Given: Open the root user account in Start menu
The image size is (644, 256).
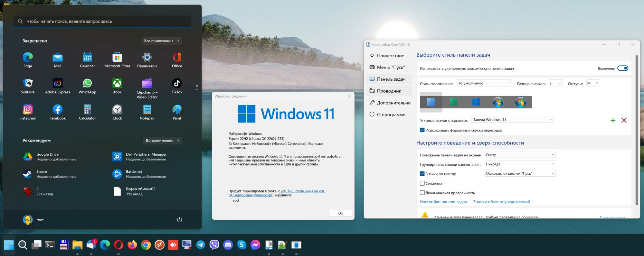Looking at the screenshot, I should (33, 220).
